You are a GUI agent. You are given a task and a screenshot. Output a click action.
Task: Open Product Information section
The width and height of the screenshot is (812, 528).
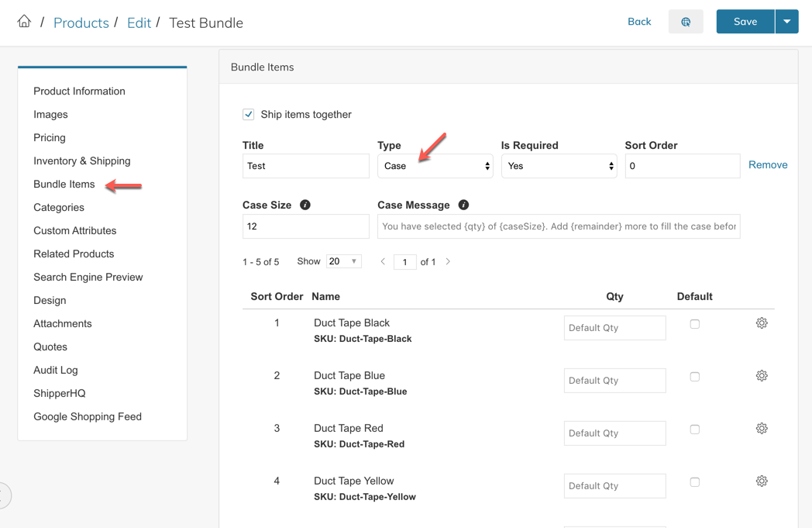79,91
